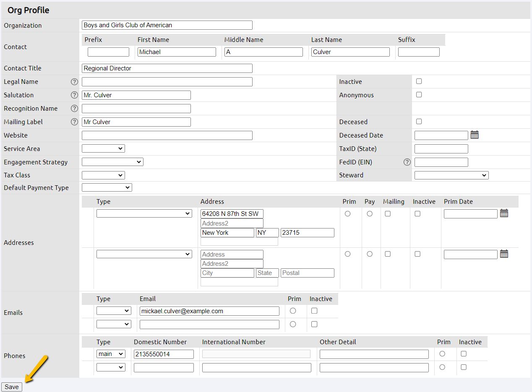The width and height of the screenshot is (532, 392).
Task: Click city field containing New York
Action: click(227, 233)
